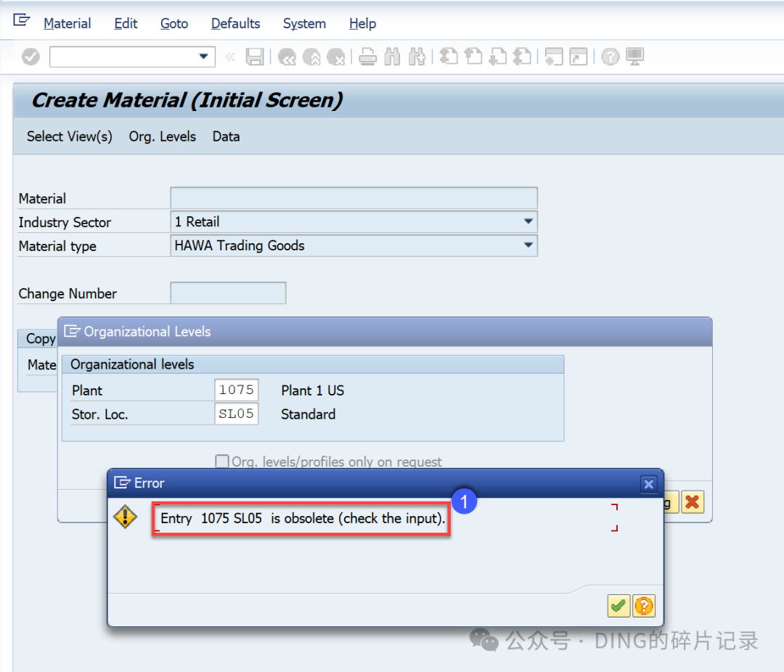Open the Material menu
The image size is (784, 672).
pos(67,23)
